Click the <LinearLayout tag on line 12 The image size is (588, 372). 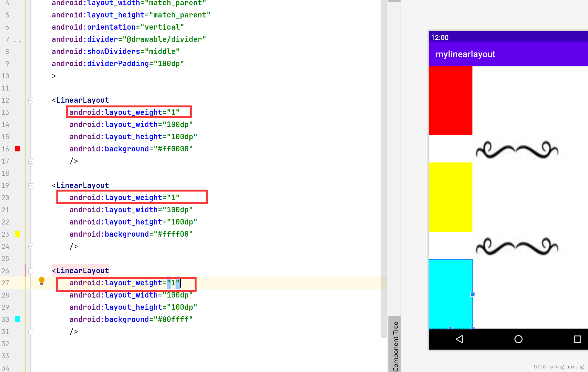80,100
